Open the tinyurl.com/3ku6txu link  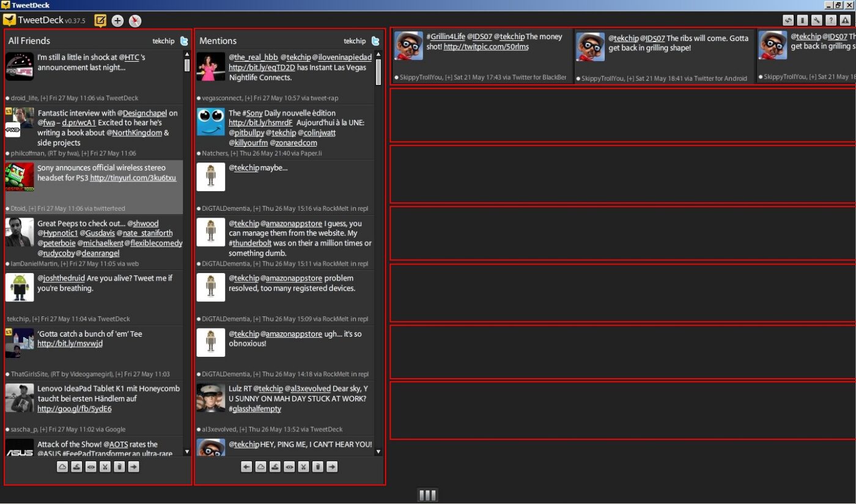tap(133, 178)
